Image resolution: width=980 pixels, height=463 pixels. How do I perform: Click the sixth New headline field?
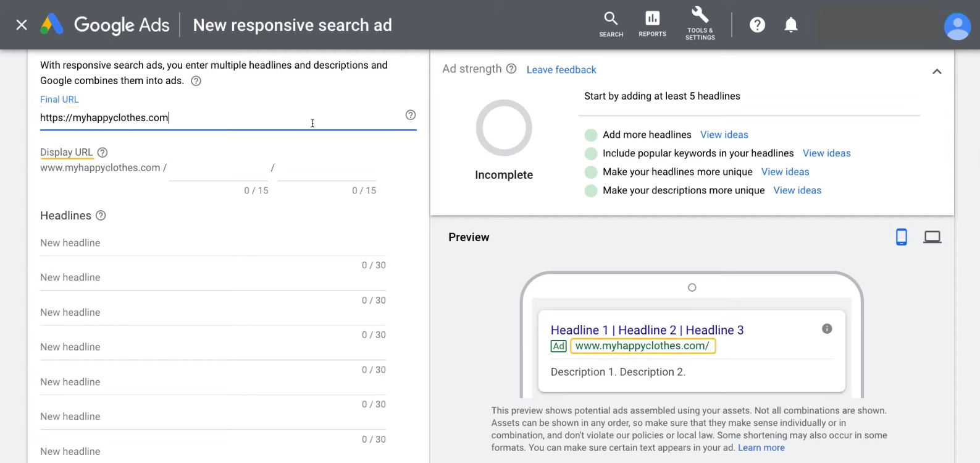(x=213, y=417)
